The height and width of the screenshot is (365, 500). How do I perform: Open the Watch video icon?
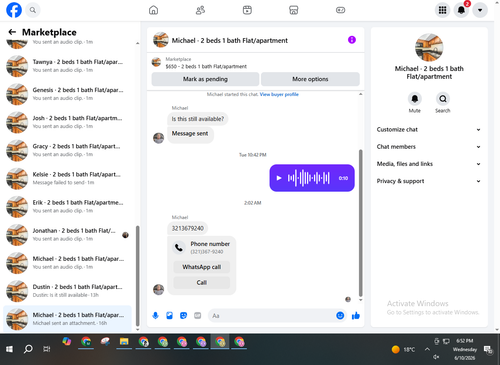coord(247,10)
